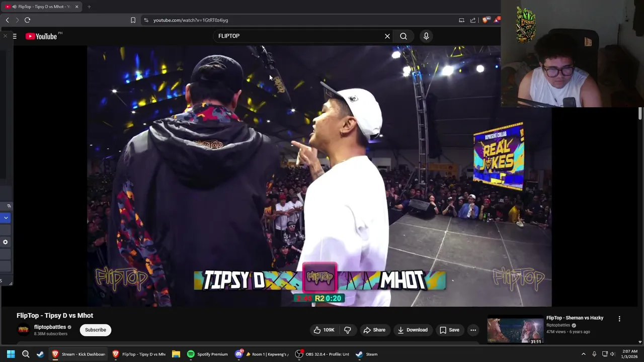
Task: Run search with magnifier button
Action: [404, 36]
